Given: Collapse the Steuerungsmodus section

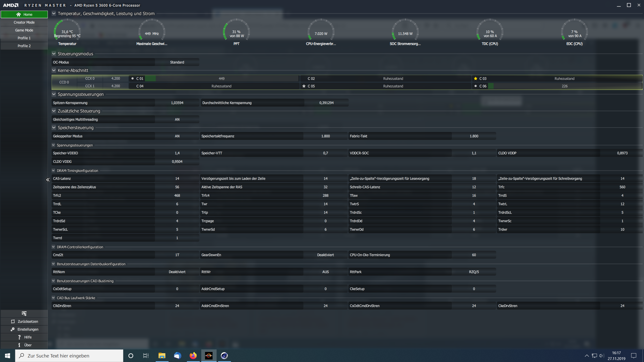Looking at the screenshot, I should 54,54.
